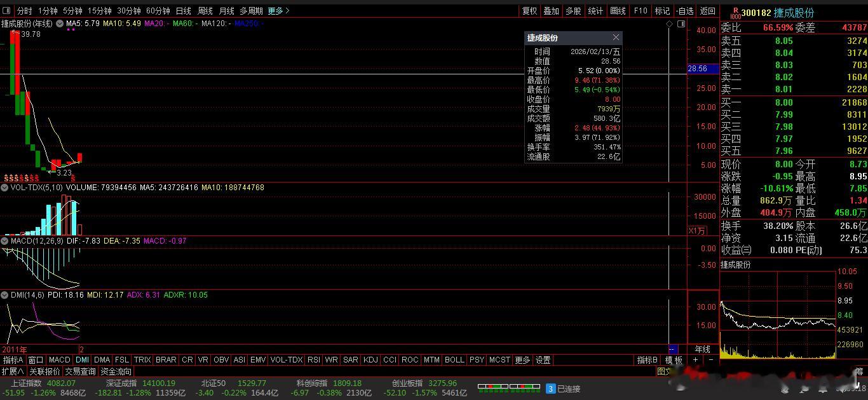
Task: Select the VOL-TDX indicator tab
Action: (287, 360)
